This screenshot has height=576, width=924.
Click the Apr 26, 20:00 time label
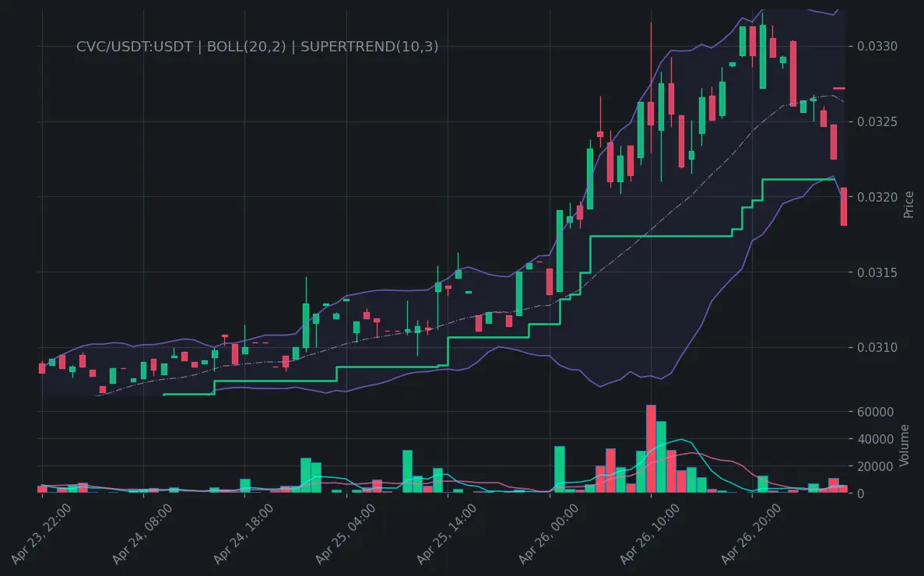[x=751, y=534]
